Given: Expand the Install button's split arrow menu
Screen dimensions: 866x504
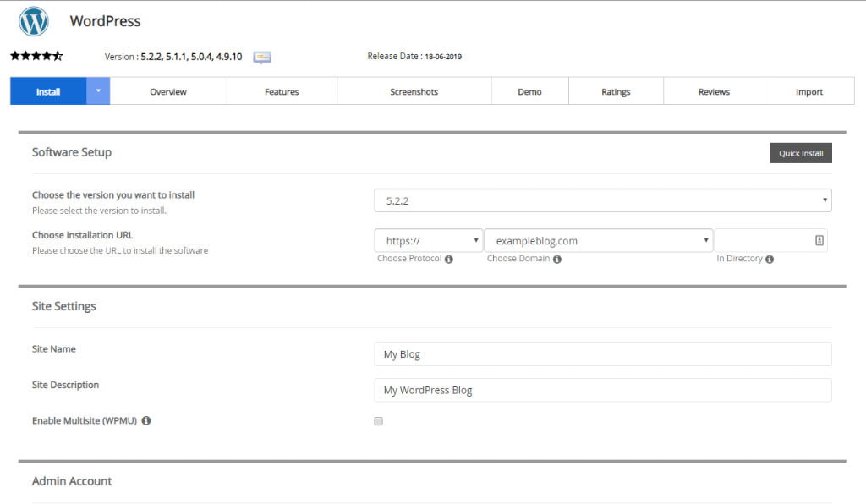Looking at the screenshot, I should [99, 91].
